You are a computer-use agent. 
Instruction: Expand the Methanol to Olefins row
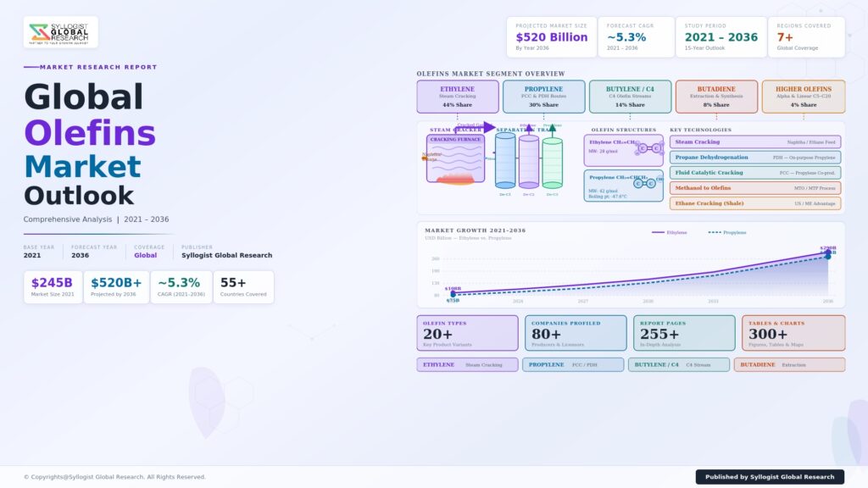pos(755,188)
